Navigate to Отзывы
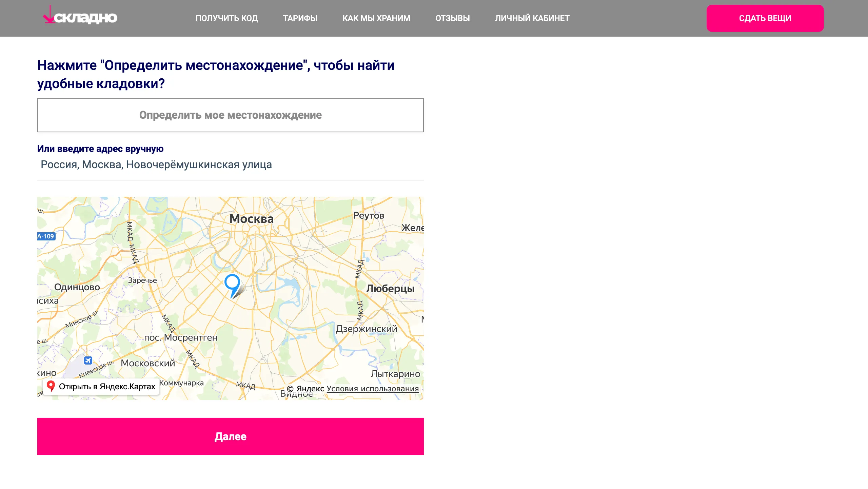 coord(452,18)
